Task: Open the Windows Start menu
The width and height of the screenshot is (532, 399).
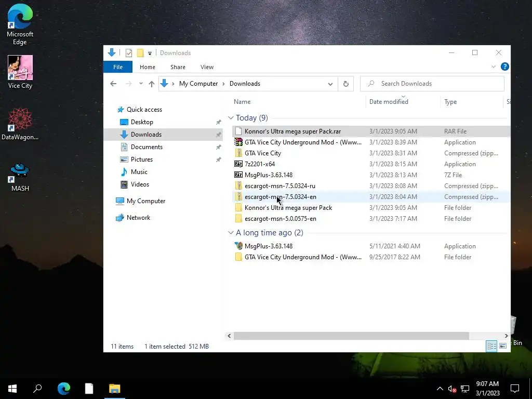Action: pos(12,389)
